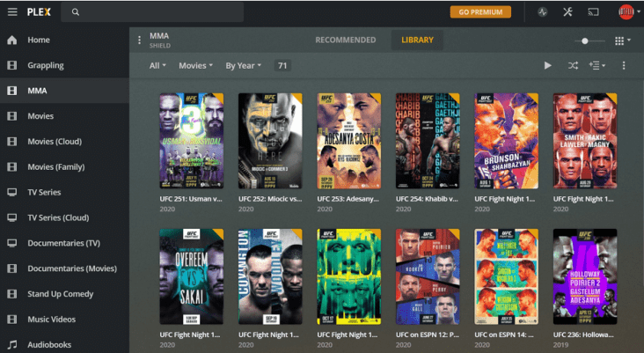This screenshot has width=644, height=353.
Task: Shuffle the library playback
Action: [x=573, y=65]
